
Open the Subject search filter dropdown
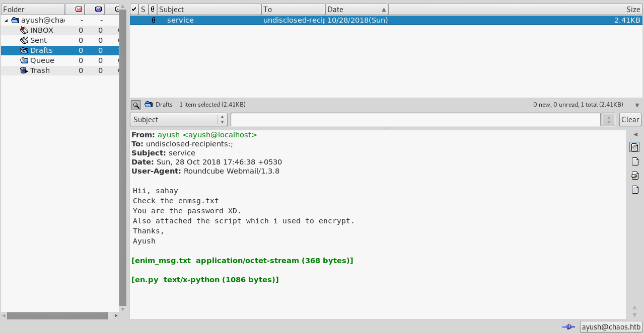pyautogui.click(x=179, y=120)
